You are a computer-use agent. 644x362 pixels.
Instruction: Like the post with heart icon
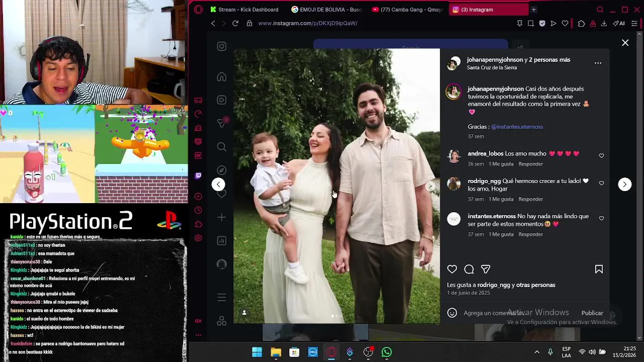(x=452, y=269)
